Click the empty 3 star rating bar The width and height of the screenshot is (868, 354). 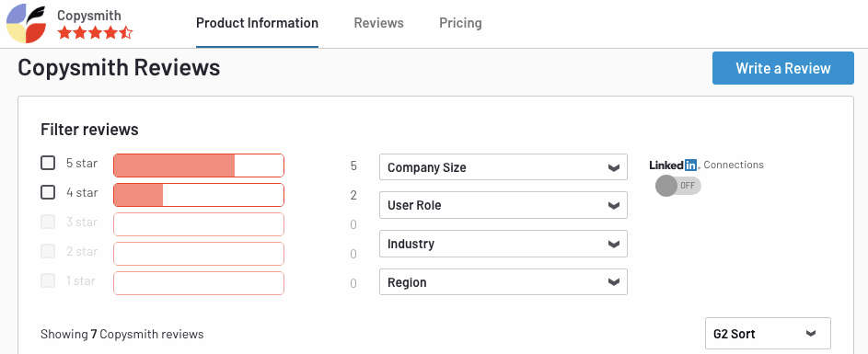pos(199,224)
